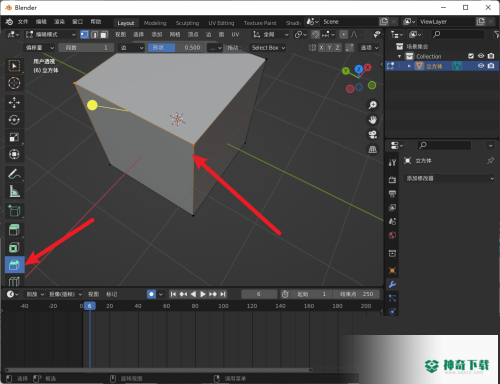Select the Rotate tool

click(14, 120)
